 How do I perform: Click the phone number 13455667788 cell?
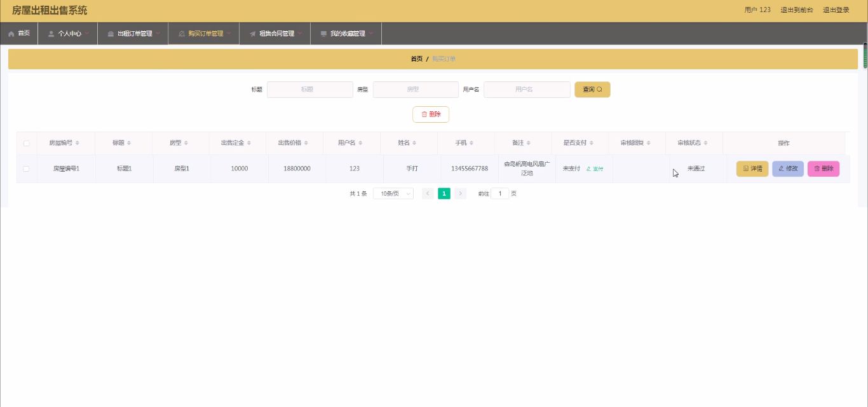470,169
